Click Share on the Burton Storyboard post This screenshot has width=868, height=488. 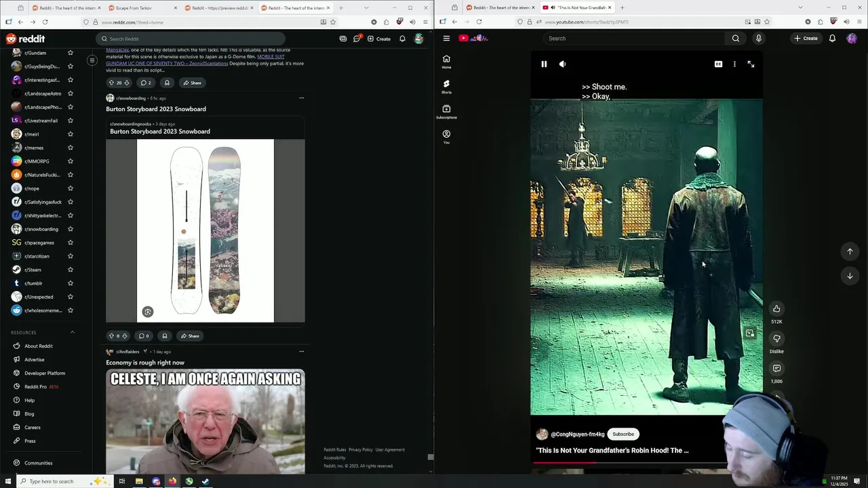pos(190,335)
